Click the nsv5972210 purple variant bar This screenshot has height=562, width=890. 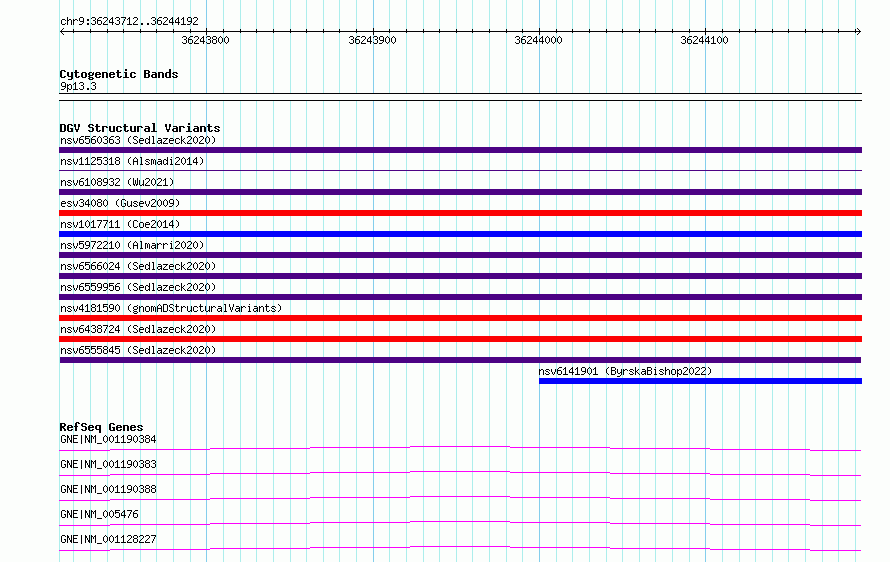point(460,255)
